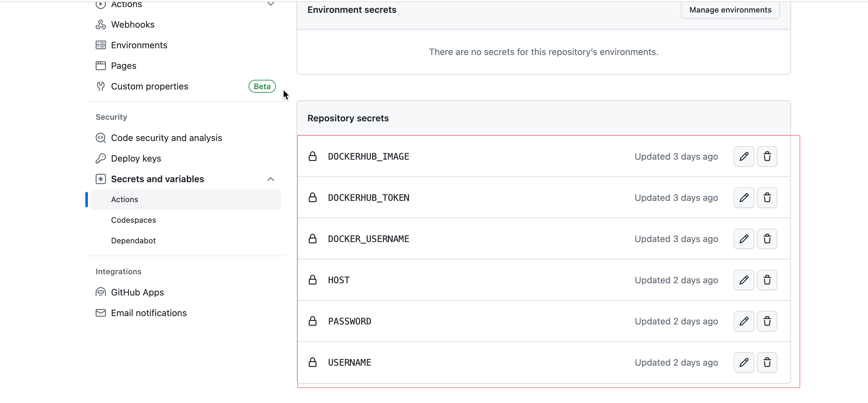
Task: Edit the DOCKERHUB_IMAGE secret with pencil icon
Action: tap(744, 156)
